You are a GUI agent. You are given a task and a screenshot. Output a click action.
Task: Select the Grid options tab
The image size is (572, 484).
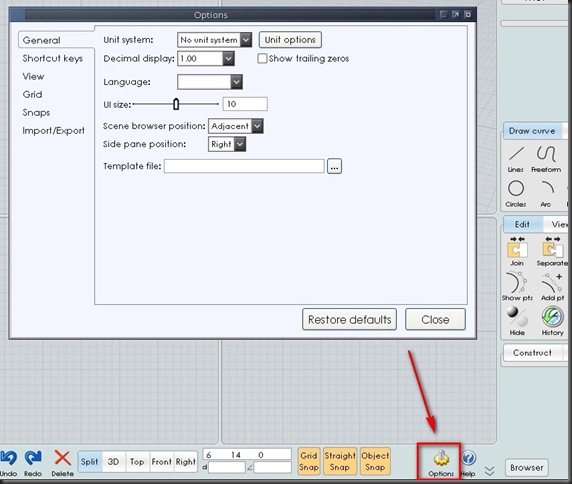(x=32, y=94)
